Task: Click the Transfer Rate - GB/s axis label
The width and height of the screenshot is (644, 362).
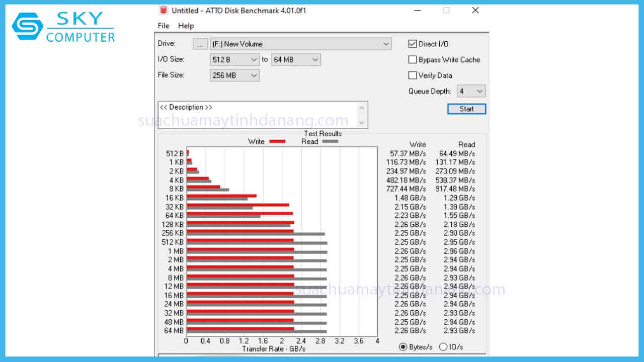Action: (x=274, y=349)
